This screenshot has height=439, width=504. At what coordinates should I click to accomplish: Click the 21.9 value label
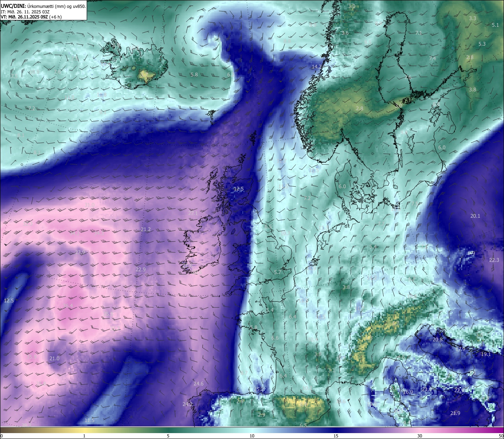point(455,413)
